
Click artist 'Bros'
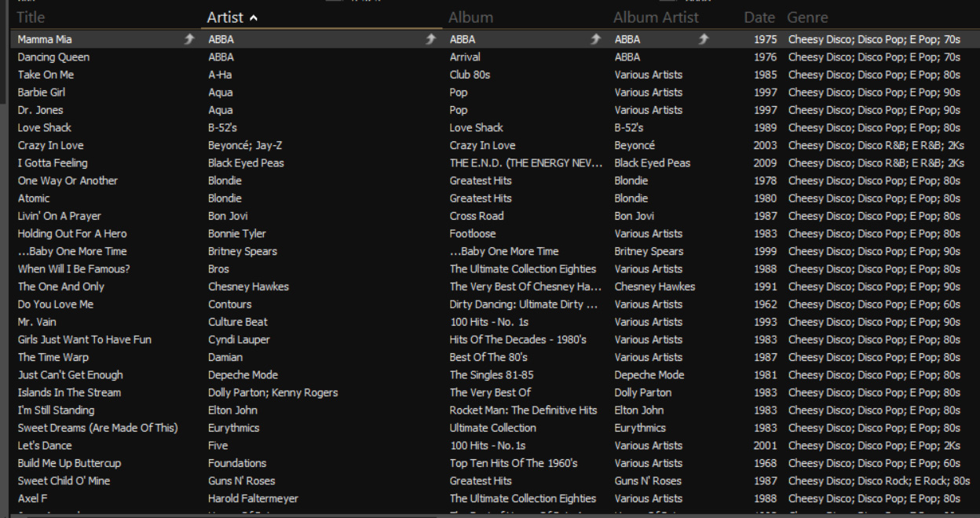218,269
